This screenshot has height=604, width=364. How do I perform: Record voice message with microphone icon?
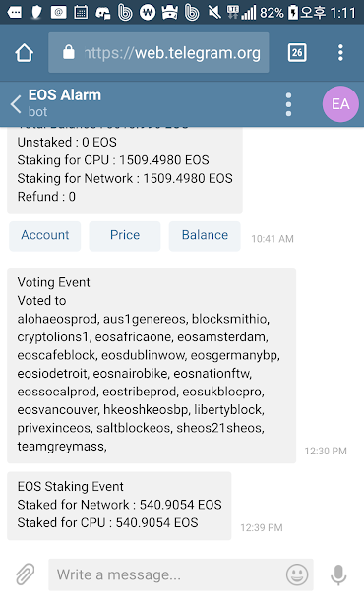(338, 574)
